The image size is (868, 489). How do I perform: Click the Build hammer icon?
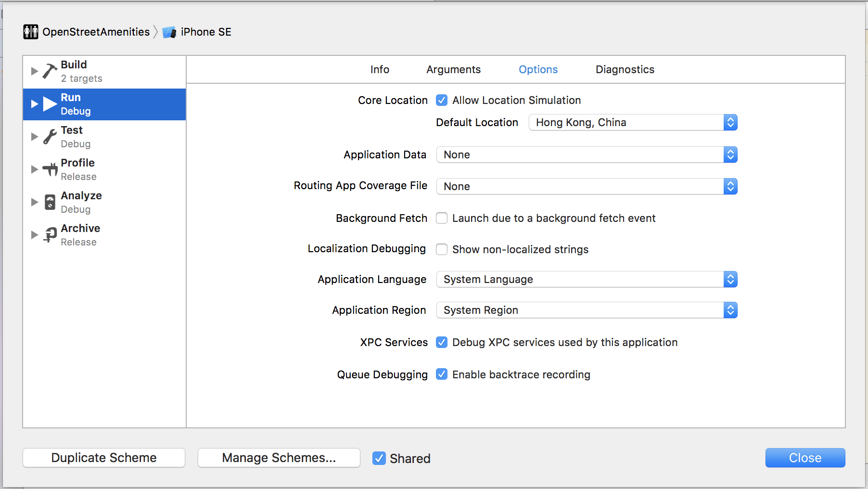pyautogui.click(x=50, y=71)
